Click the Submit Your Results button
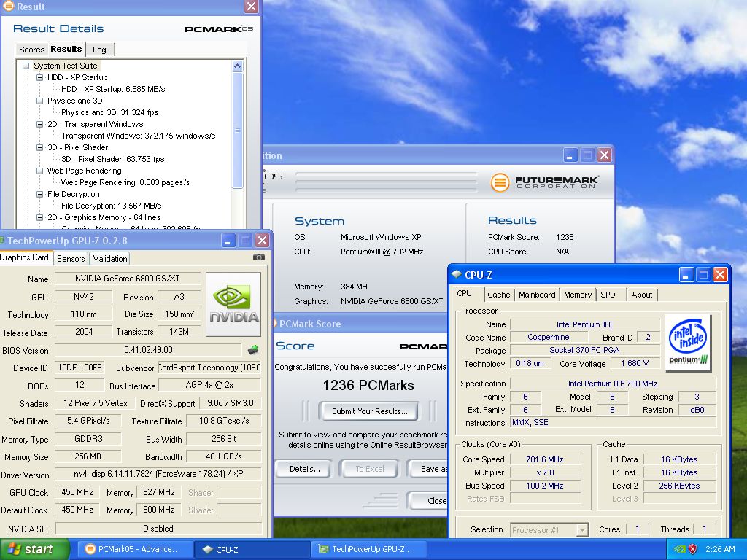The height and width of the screenshot is (560, 747). (369, 411)
